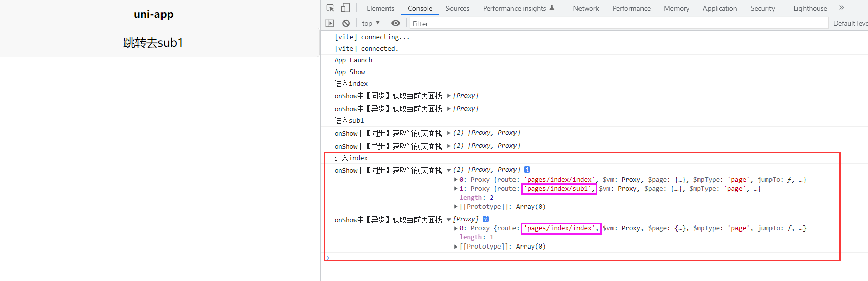The height and width of the screenshot is (281, 868).
Task: Switch to the Elements tab
Action: pyautogui.click(x=380, y=8)
